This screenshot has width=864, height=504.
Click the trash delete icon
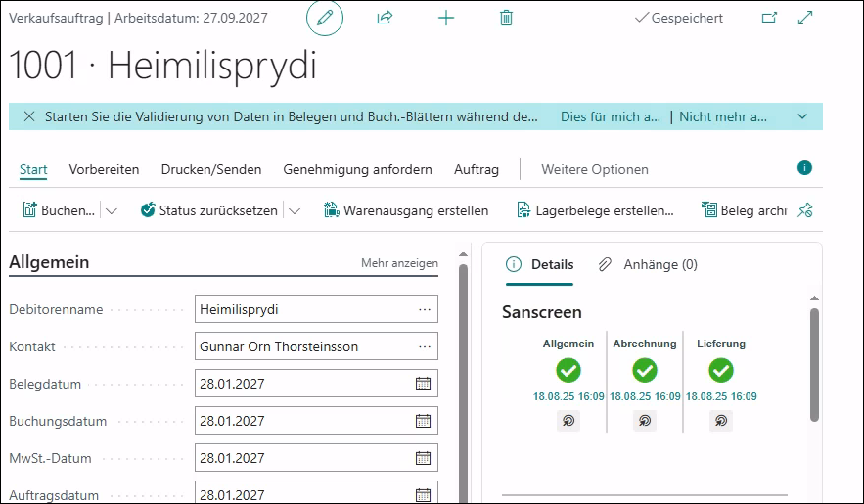[x=506, y=18]
